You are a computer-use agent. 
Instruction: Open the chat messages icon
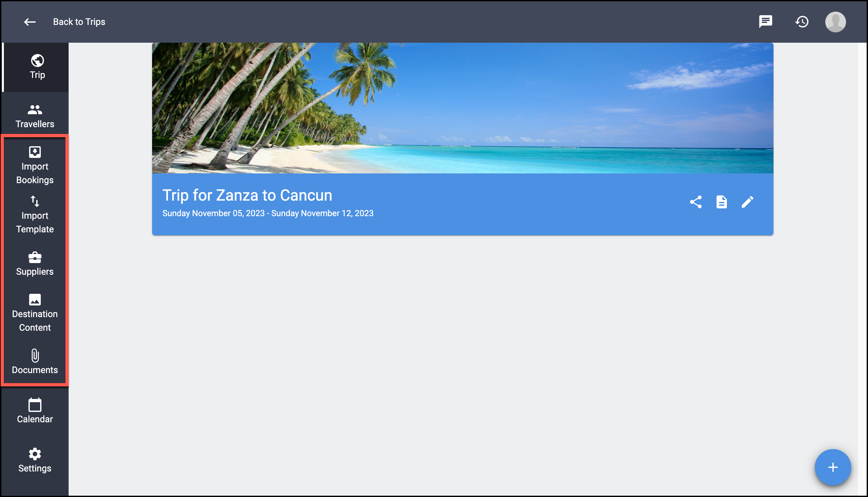[x=766, y=21]
